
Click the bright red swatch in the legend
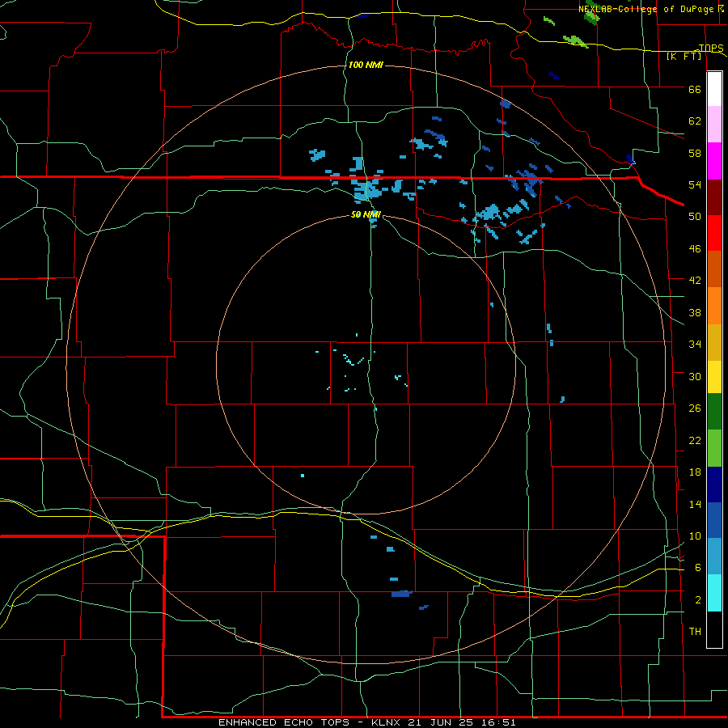point(714,233)
